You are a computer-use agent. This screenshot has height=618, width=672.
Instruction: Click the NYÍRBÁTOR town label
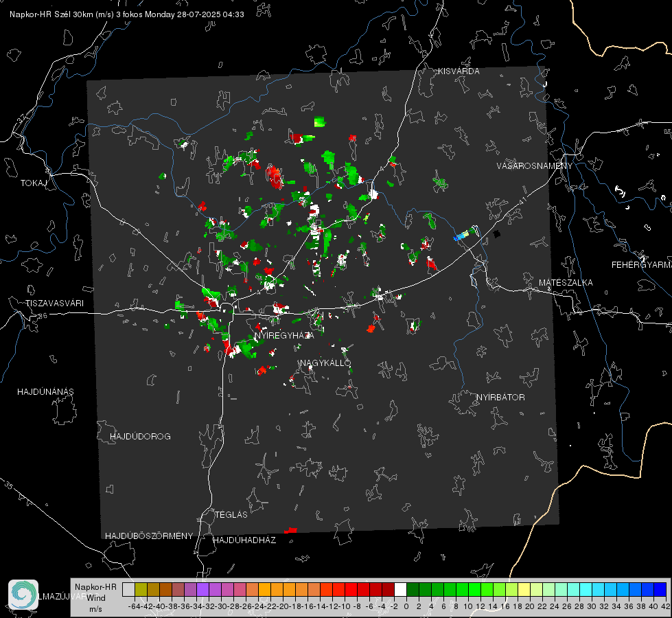(x=500, y=398)
